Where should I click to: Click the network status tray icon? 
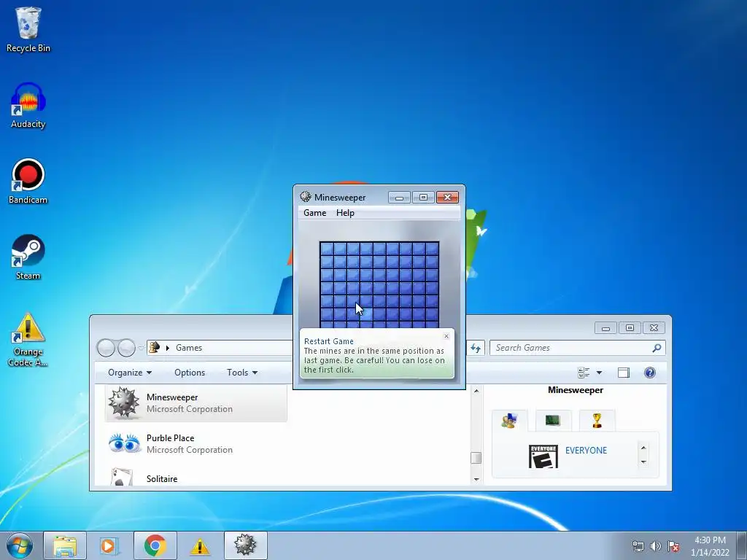[638, 546]
